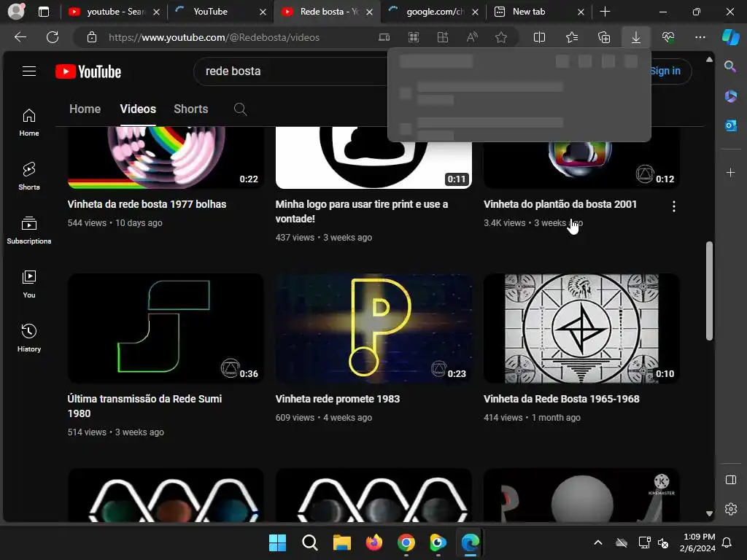The image size is (747, 560).
Task: Play the Rede Sumi thumbnail video
Action: point(166,329)
